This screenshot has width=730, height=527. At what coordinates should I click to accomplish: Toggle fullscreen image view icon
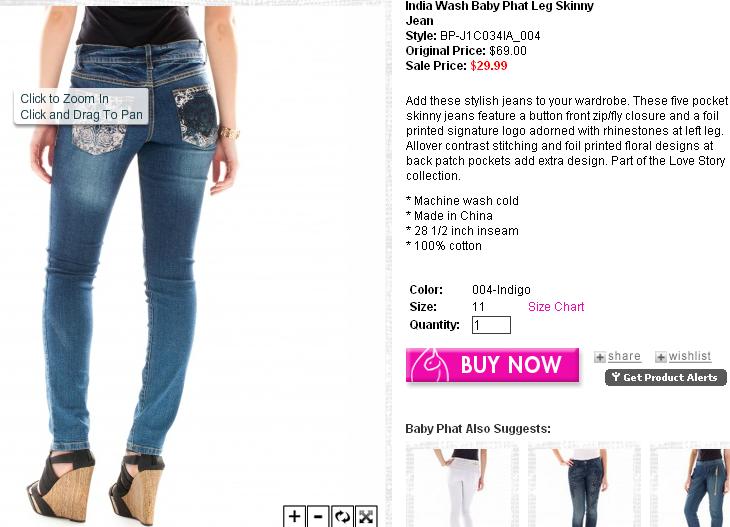point(366,516)
